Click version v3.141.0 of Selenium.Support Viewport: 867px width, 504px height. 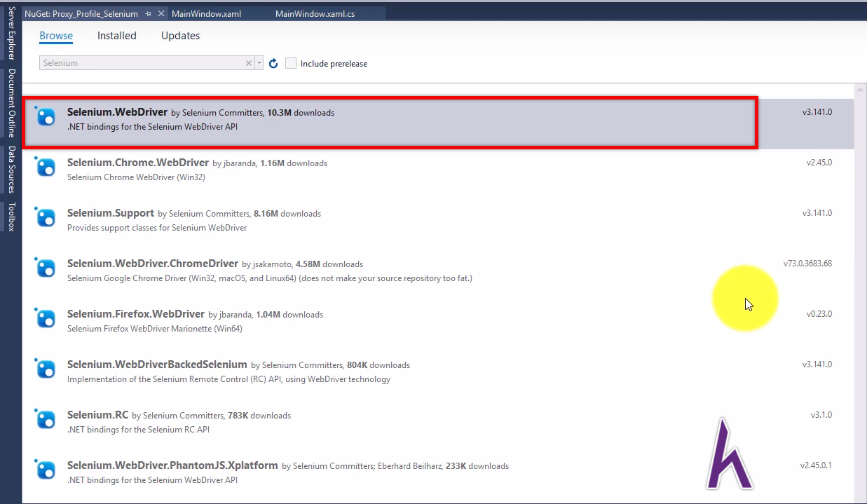click(817, 213)
